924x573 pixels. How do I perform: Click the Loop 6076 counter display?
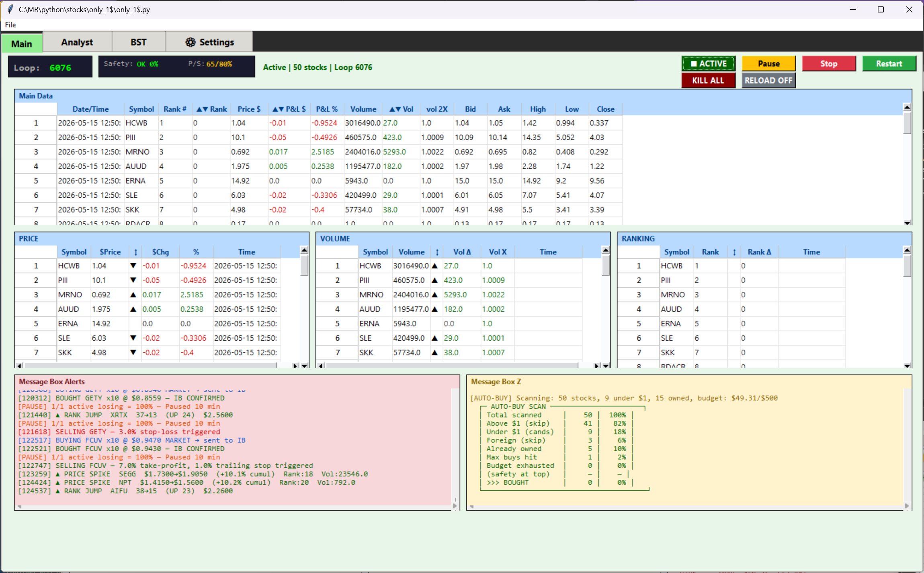(50, 67)
